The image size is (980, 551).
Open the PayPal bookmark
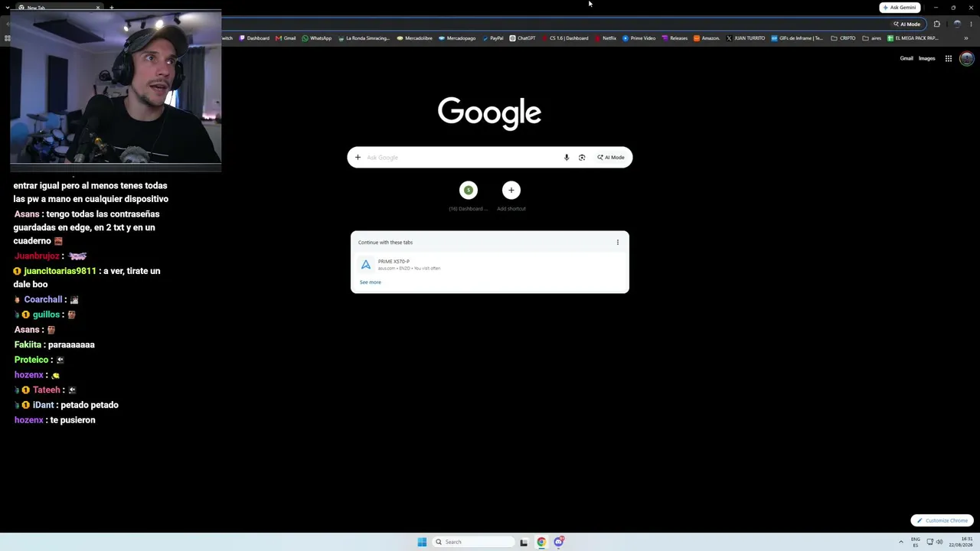(492, 38)
